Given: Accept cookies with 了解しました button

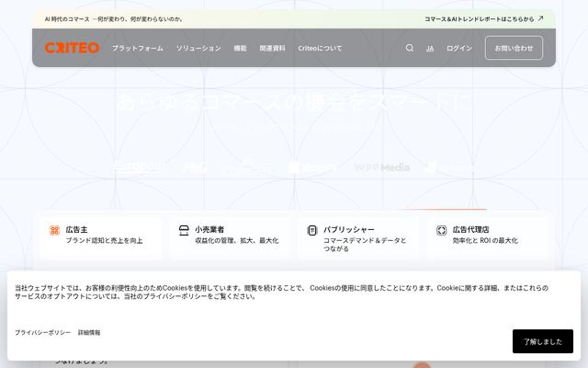Looking at the screenshot, I should pyautogui.click(x=543, y=341).
